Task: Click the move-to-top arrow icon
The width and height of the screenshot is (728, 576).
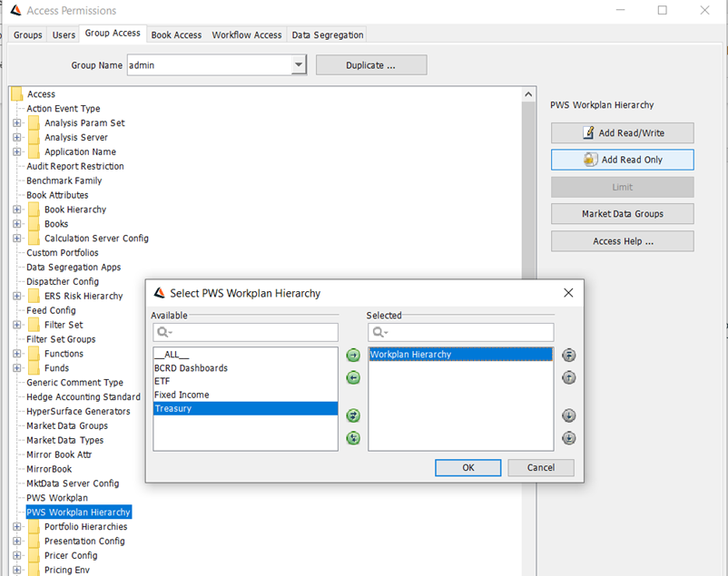Action: (x=569, y=355)
